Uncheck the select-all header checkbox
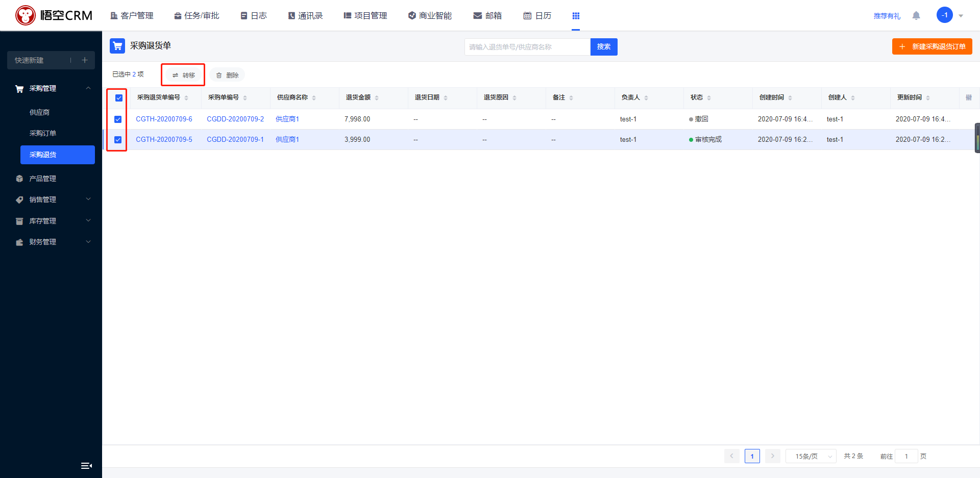Screen dimensions: 980x478 pyautogui.click(x=118, y=98)
